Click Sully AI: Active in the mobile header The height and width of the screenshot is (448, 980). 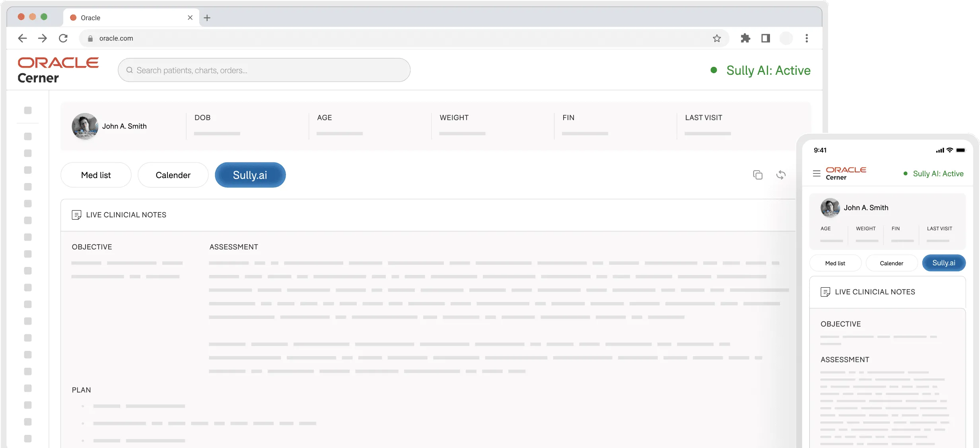(x=933, y=173)
